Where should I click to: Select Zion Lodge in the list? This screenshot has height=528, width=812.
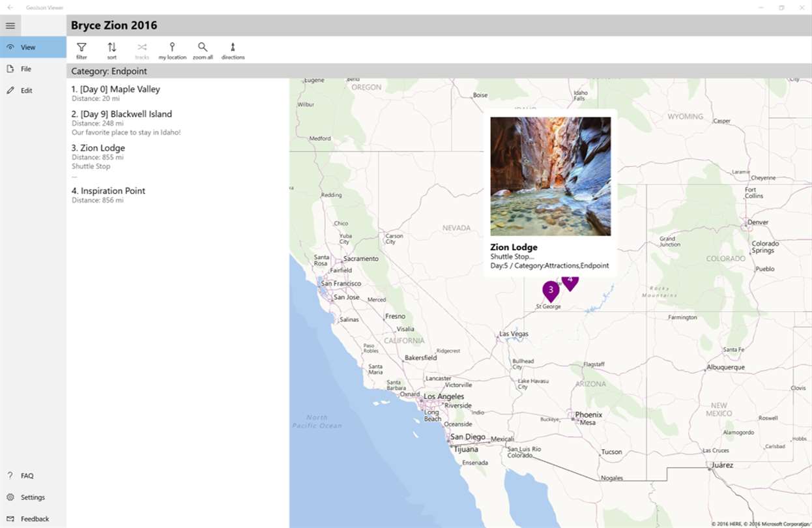(98, 148)
